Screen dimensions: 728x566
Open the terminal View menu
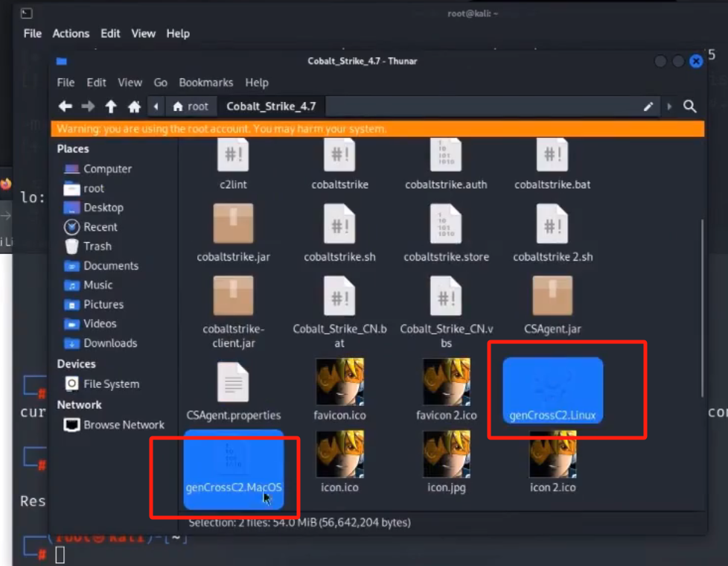[143, 34]
